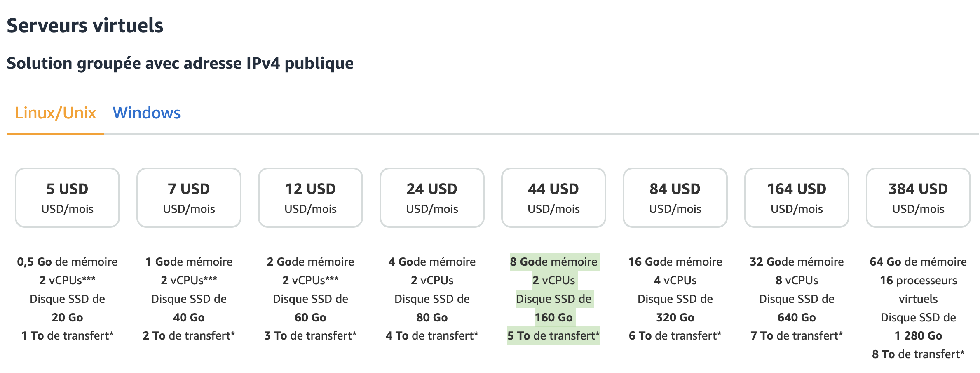Image resolution: width=980 pixels, height=373 pixels.
Task: Click the 1 280 Go disk size
Action: pyautogui.click(x=918, y=335)
